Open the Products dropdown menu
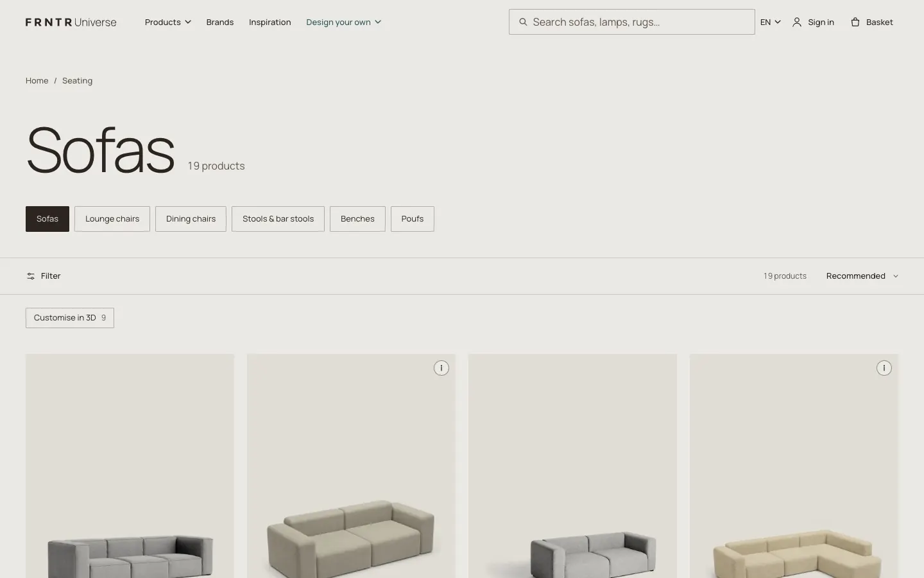This screenshot has width=924, height=578. click(168, 22)
